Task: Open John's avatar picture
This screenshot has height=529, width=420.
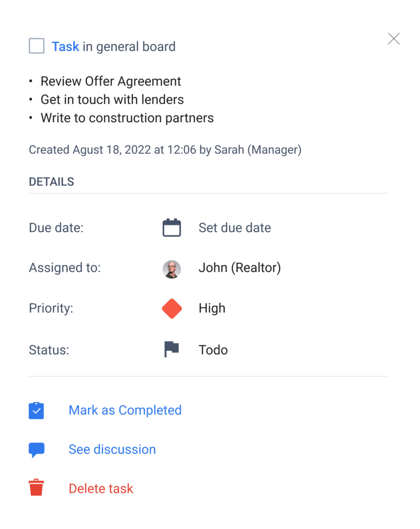Action: coord(172,269)
